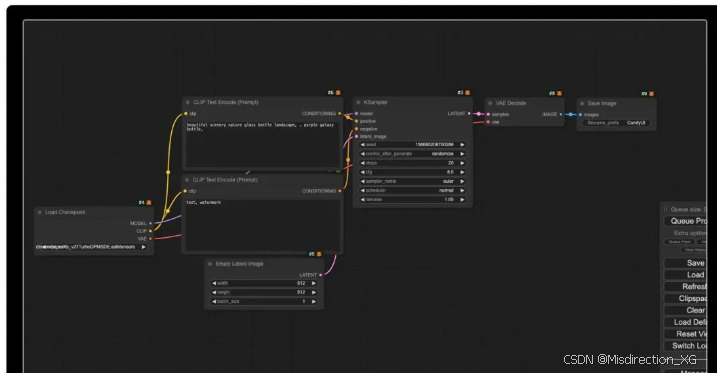Screen dimensions: 717x373
Task: Collapse the Load Checkpoint node via its title dot
Action: pos(40,212)
